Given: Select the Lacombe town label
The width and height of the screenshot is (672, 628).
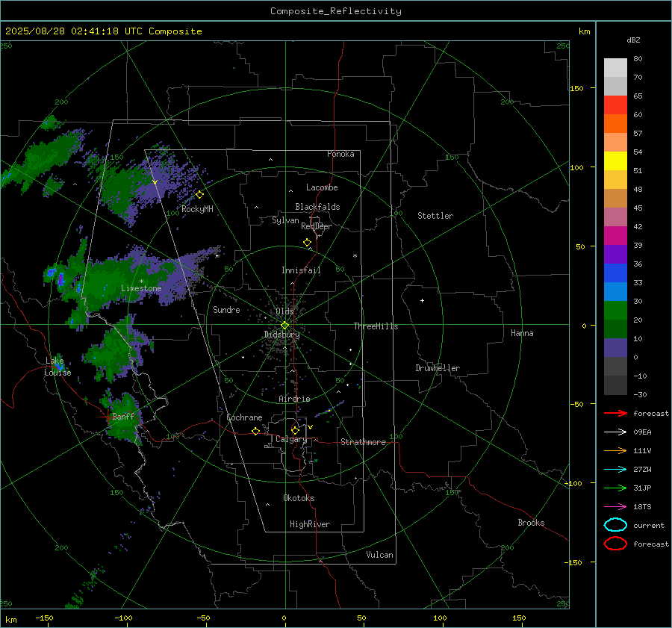Looking at the screenshot, I should click(322, 187).
